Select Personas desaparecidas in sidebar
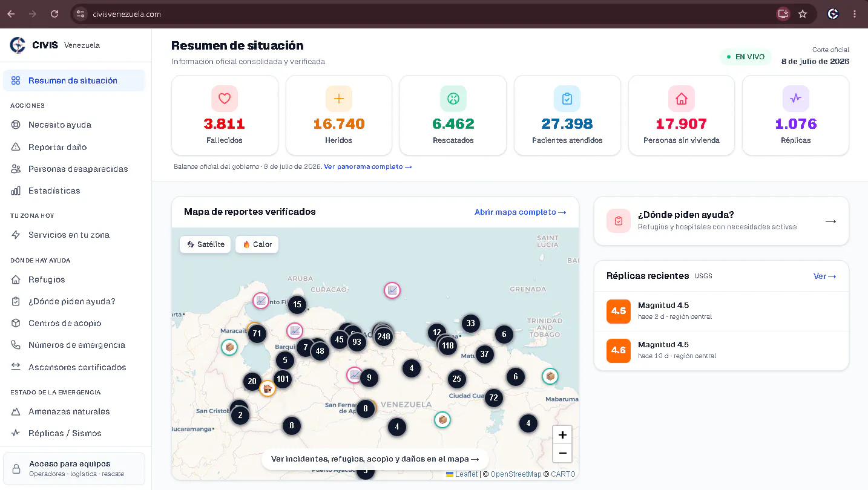Viewport: 868px width, 490px height. (74, 169)
